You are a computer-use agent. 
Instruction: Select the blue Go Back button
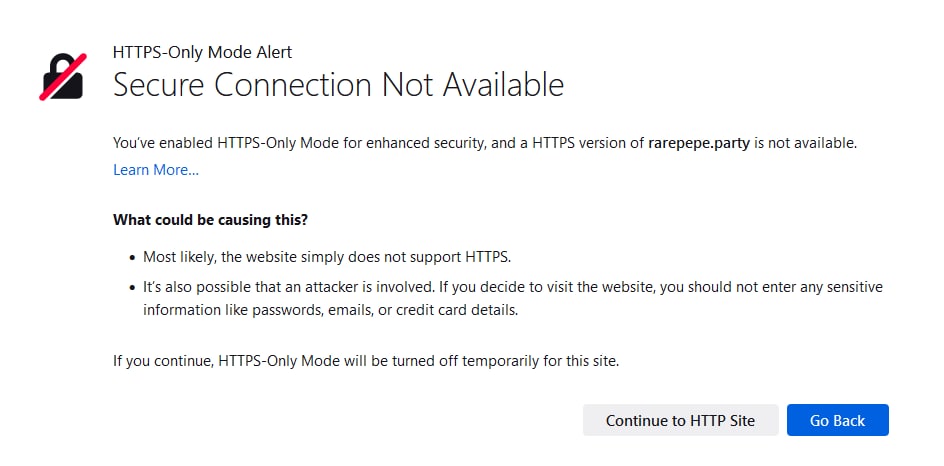click(837, 420)
